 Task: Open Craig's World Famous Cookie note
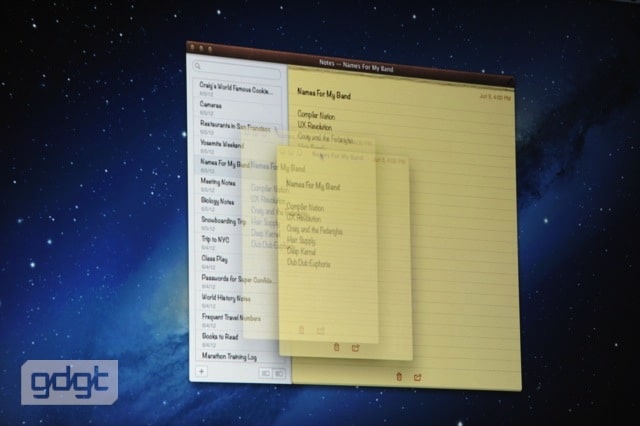[x=237, y=87]
